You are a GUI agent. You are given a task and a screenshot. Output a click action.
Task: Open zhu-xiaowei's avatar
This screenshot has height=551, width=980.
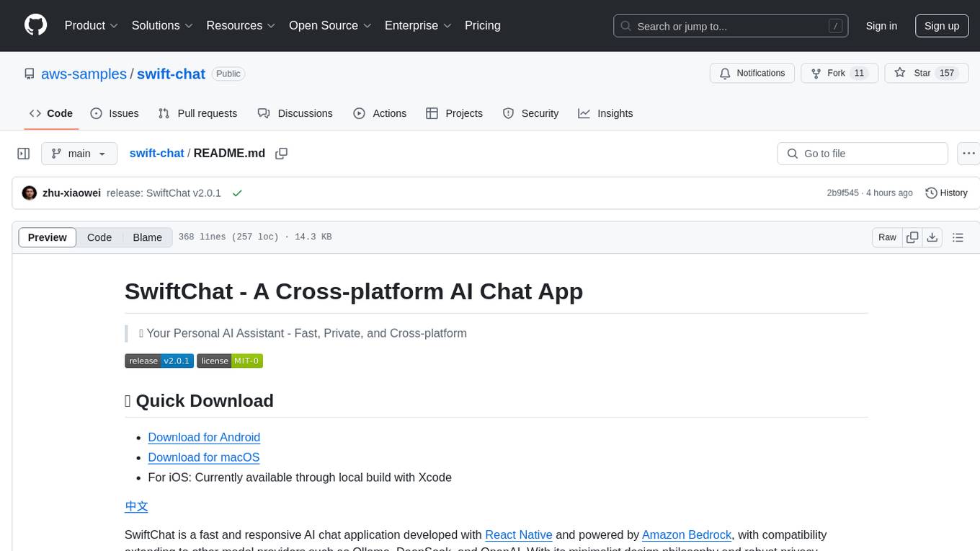tap(30, 193)
